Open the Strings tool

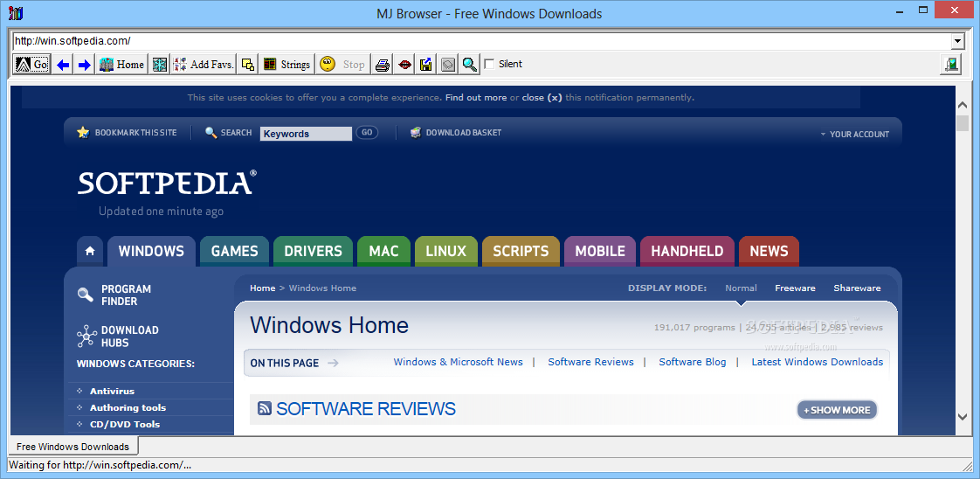pos(286,65)
